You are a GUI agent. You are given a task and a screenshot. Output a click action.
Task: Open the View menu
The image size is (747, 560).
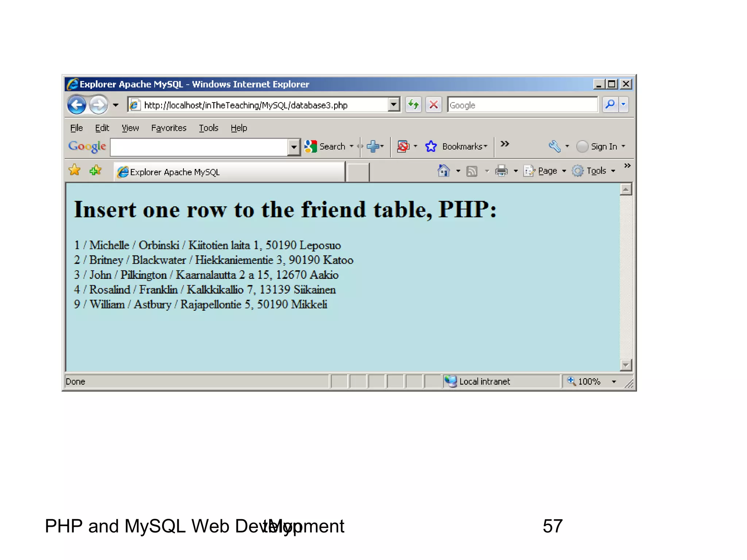tap(130, 128)
